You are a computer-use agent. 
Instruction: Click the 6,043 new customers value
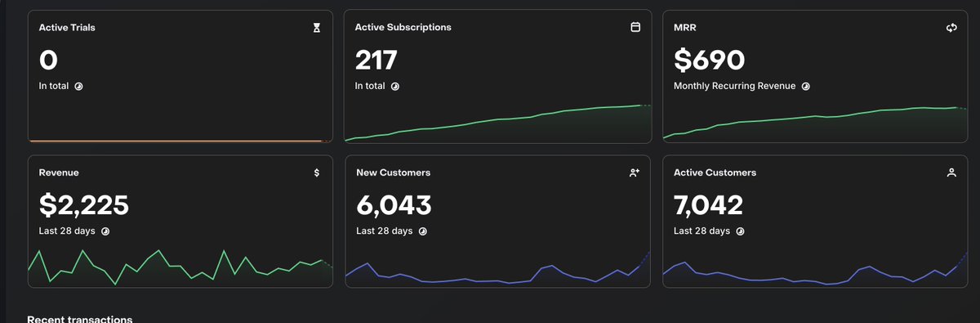(x=394, y=205)
